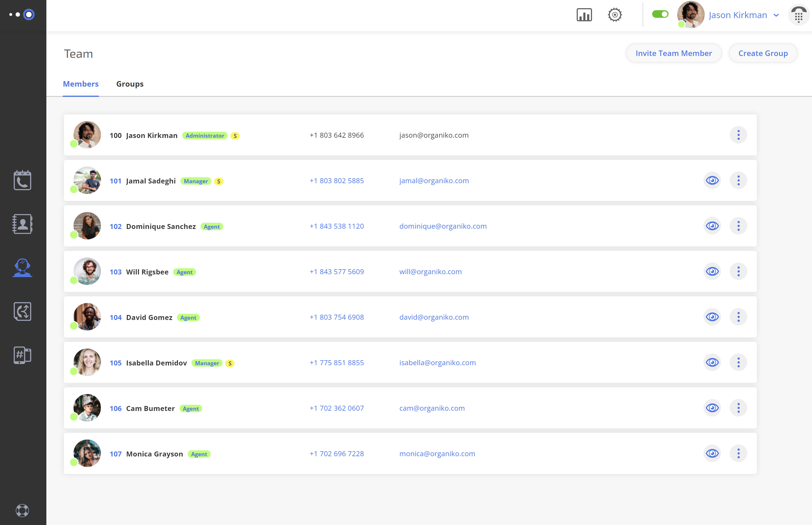The width and height of the screenshot is (812, 525).
Task: Click the Jason Kirkman username text
Action: 738,15
